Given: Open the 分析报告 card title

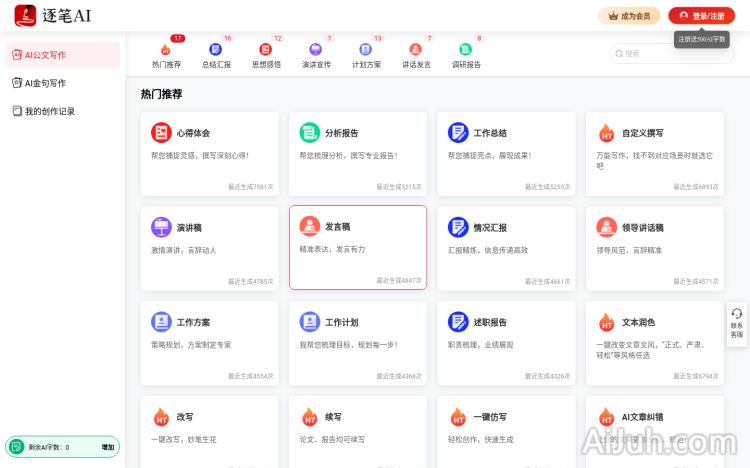Looking at the screenshot, I should tap(342, 133).
